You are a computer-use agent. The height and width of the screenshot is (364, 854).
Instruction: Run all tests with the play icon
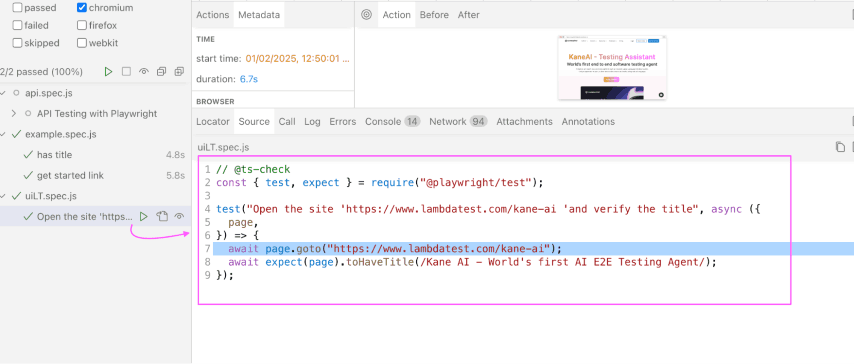108,71
